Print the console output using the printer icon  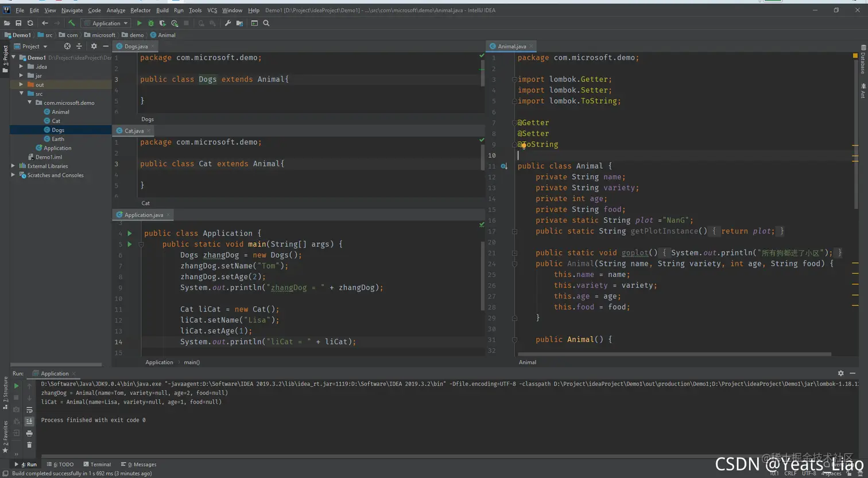(29, 433)
